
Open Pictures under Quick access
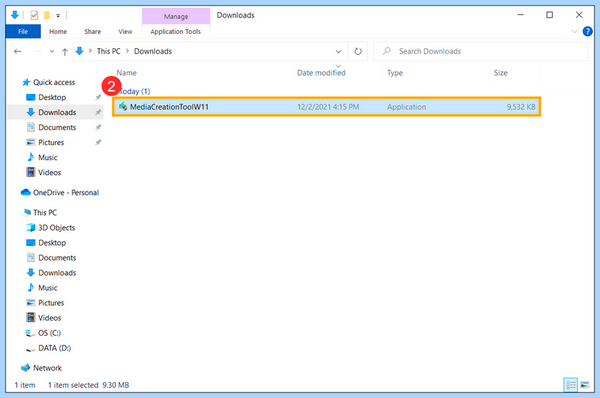pos(51,142)
